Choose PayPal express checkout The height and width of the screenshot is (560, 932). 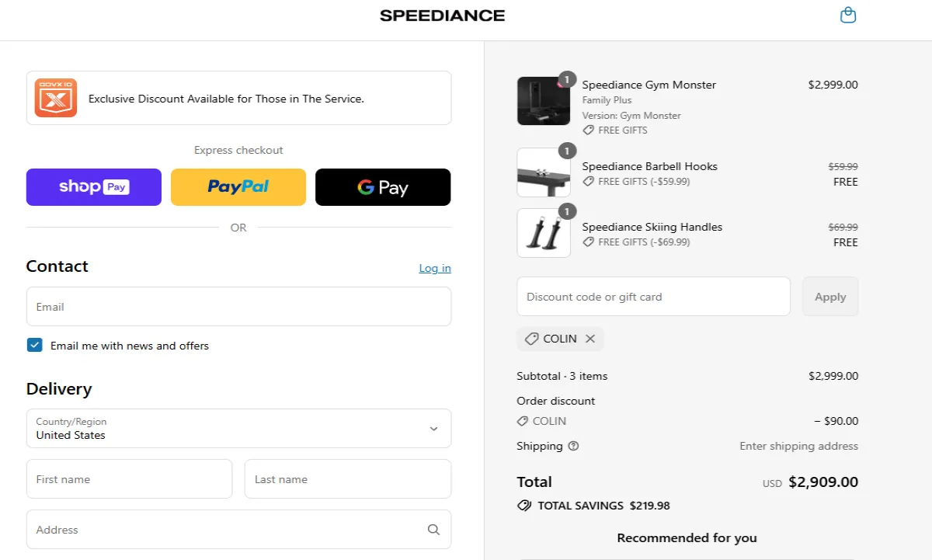238,187
